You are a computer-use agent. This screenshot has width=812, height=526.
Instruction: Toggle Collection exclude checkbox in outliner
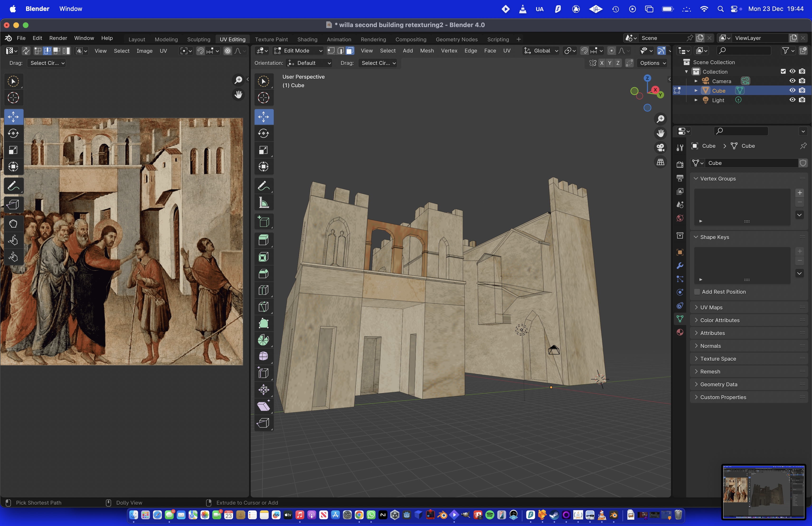783,71
